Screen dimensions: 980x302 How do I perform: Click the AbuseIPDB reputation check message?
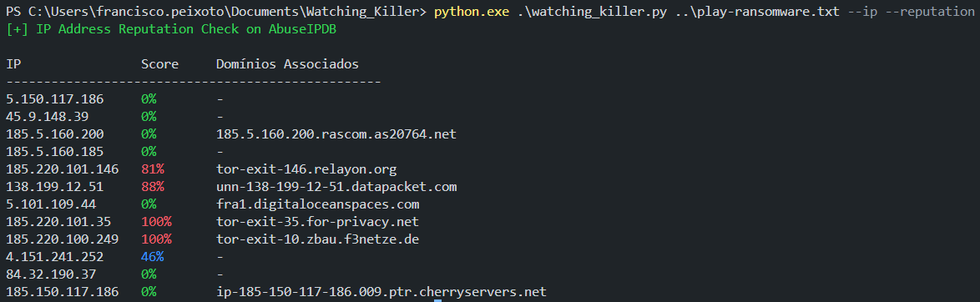[171, 29]
